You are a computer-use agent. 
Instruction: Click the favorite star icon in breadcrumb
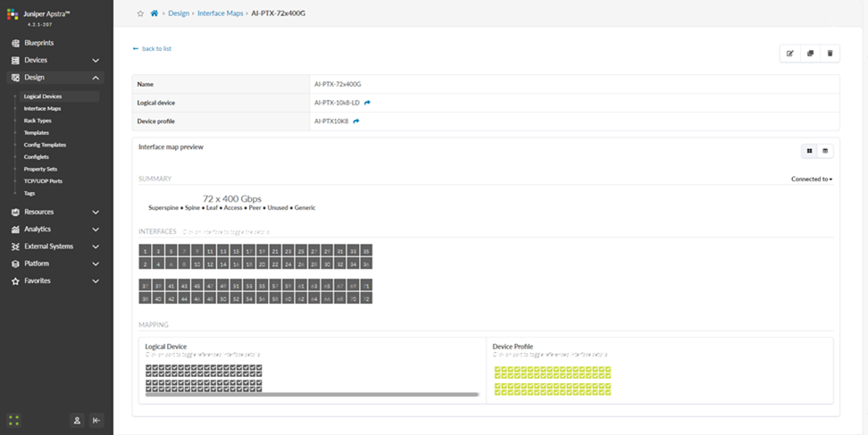[140, 13]
